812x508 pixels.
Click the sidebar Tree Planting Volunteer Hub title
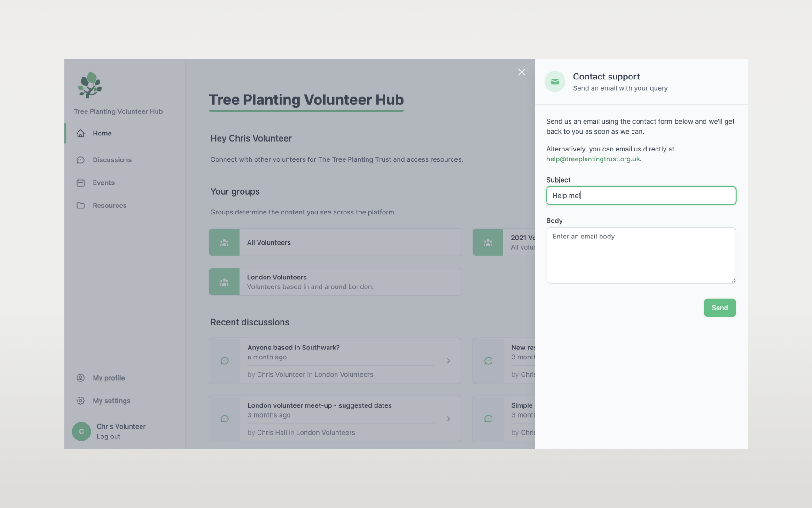[118, 111]
